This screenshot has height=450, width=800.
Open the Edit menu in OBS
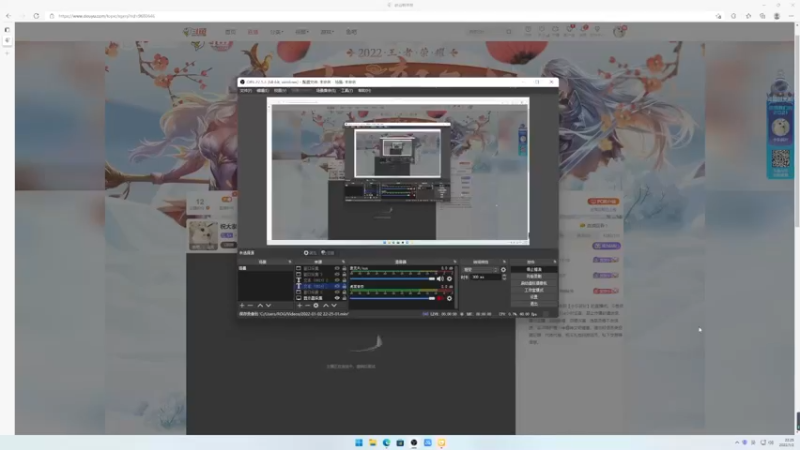(263, 90)
